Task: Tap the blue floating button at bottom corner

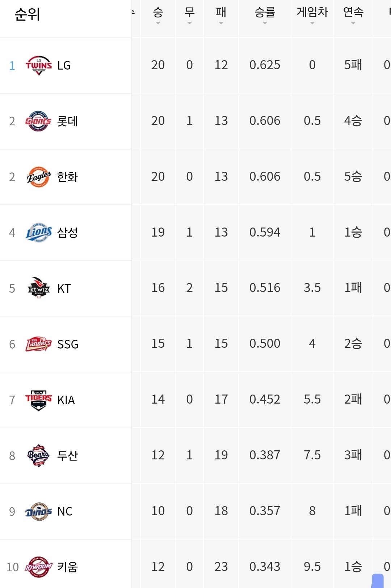Action: (377, 581)
